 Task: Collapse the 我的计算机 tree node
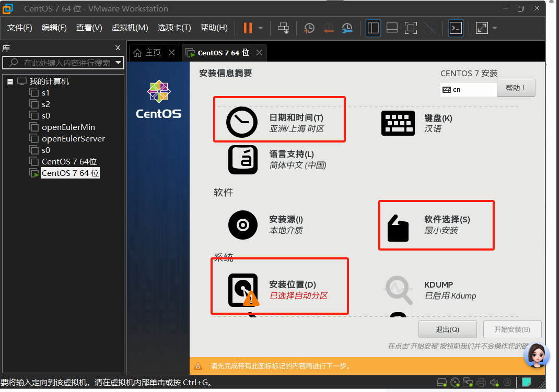pos(10,81)
